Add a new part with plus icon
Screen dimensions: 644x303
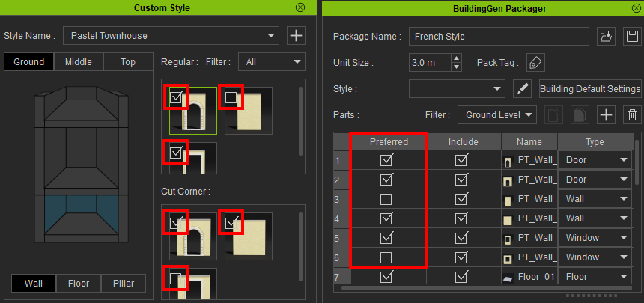[606, 115]
